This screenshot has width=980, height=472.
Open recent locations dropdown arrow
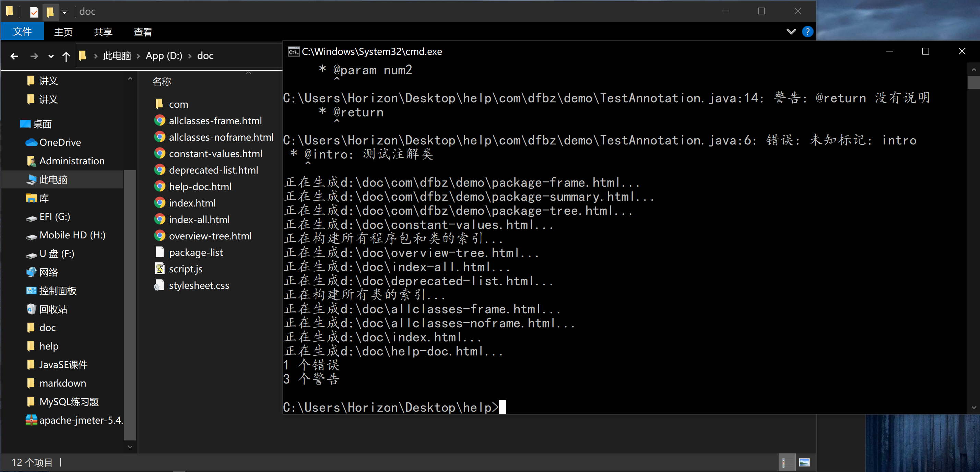pyautogui.click(x=51, y=56)
